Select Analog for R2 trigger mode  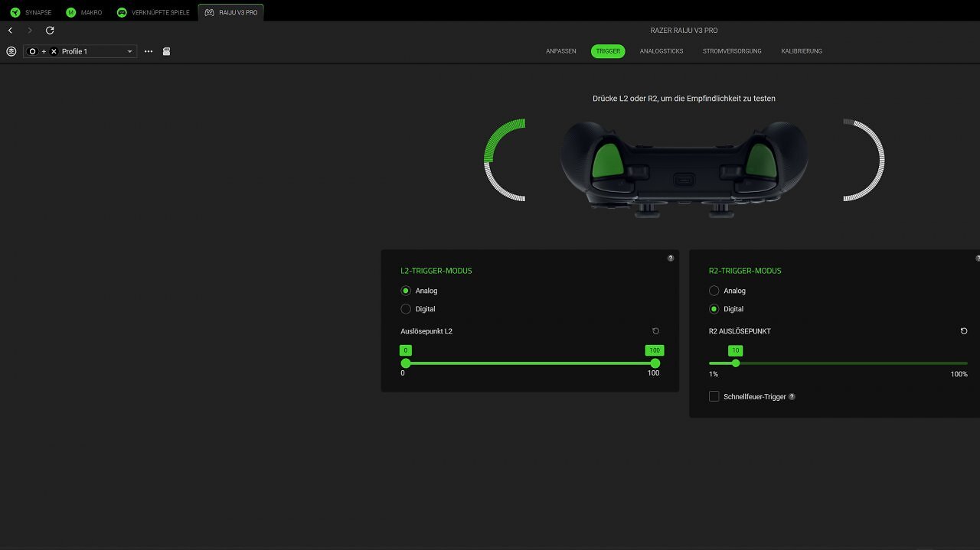pyautogui.click(x=714, y=291)
